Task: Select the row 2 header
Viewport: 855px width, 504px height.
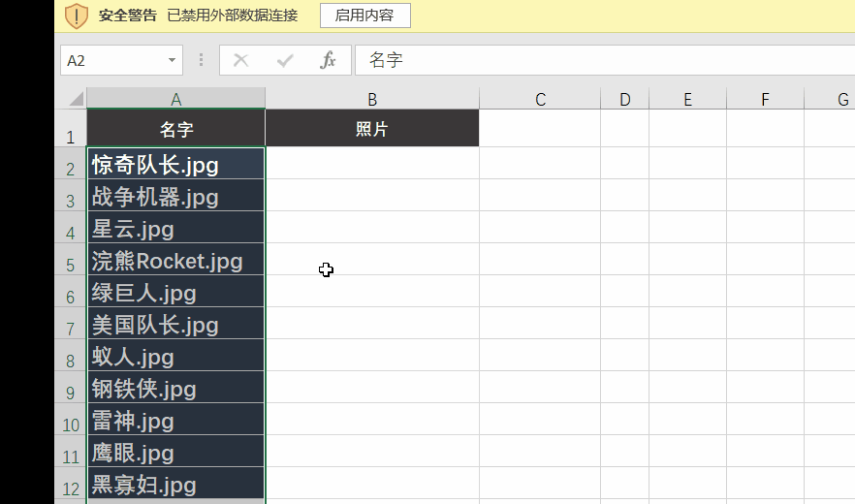Action: click(71, 163)
